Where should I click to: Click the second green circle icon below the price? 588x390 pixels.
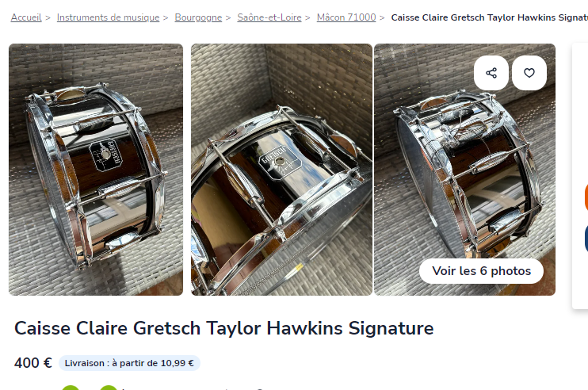pyautogui.click(x=109, y=388)
